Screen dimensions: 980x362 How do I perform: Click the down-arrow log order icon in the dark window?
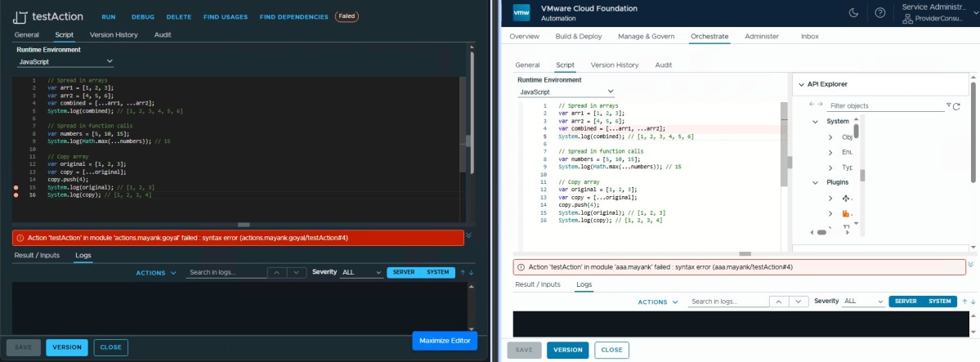471,273
